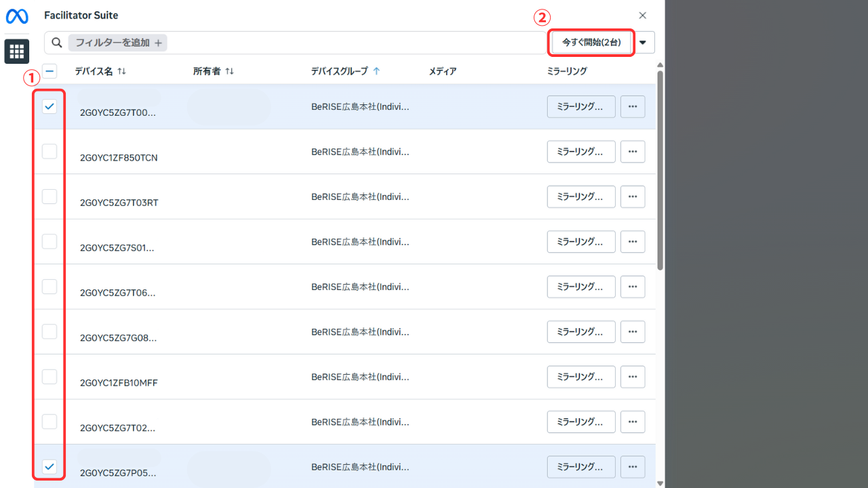Open more options for device 2G0YC1ZF850TCN
868x488 pixels.
(633, 152)
